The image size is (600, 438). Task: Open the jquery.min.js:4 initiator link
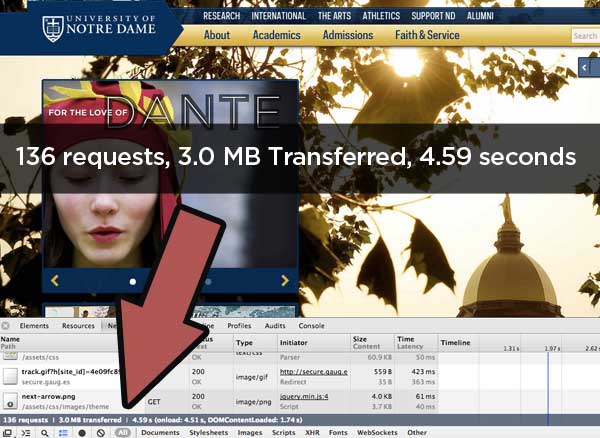pos(304,397)
